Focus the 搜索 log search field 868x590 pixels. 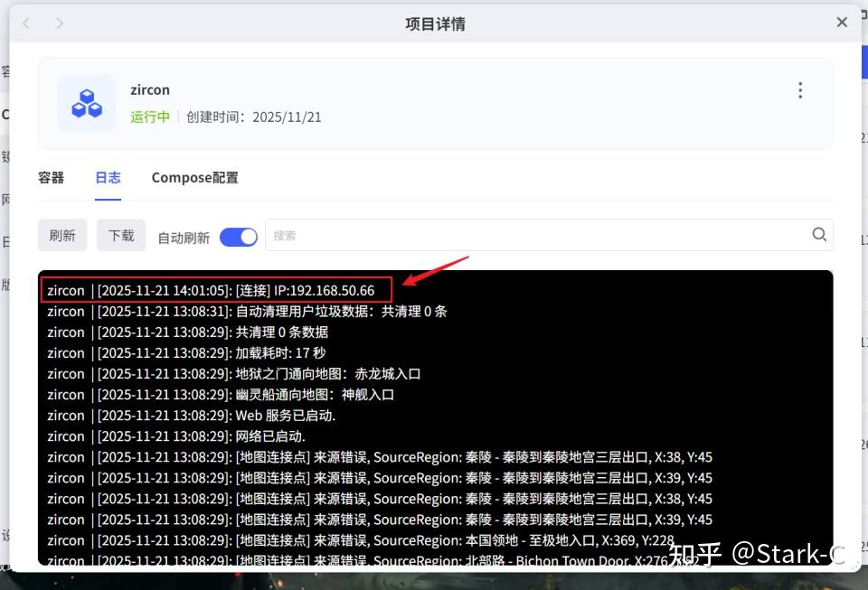click(x=537, y=235)
